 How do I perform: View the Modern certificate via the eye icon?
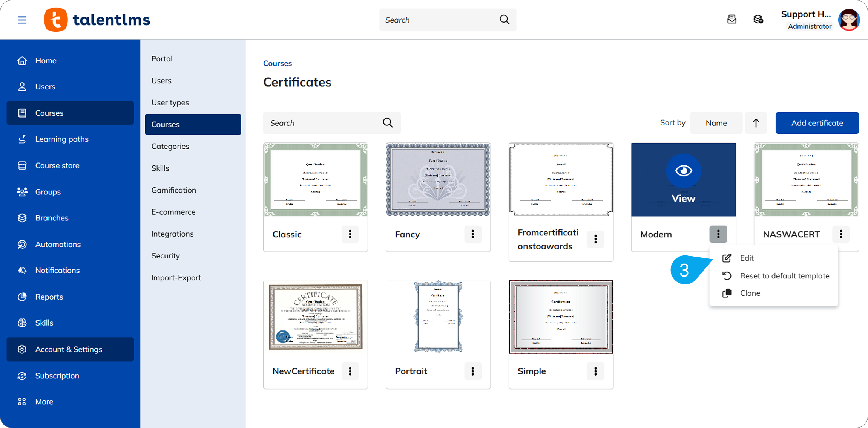tap(683, 171)
